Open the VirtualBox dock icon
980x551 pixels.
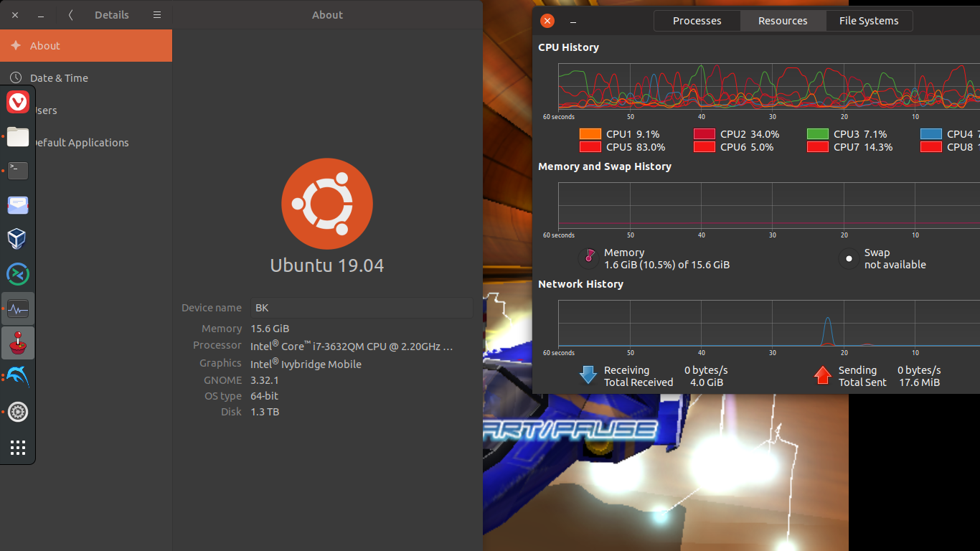coord(18,239)
